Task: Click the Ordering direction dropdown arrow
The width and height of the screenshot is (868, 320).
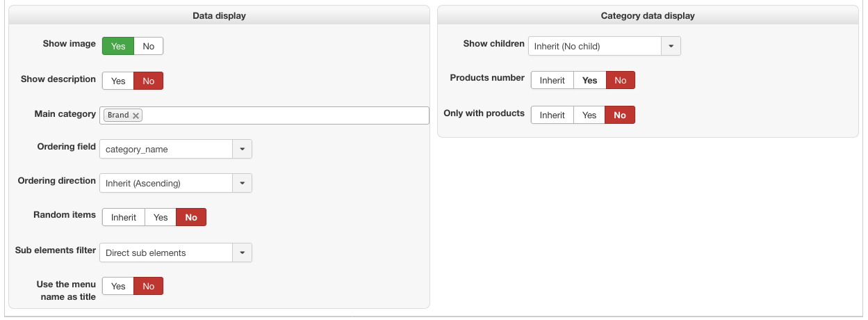Action: pyautogui.click(x=242, y=183)
